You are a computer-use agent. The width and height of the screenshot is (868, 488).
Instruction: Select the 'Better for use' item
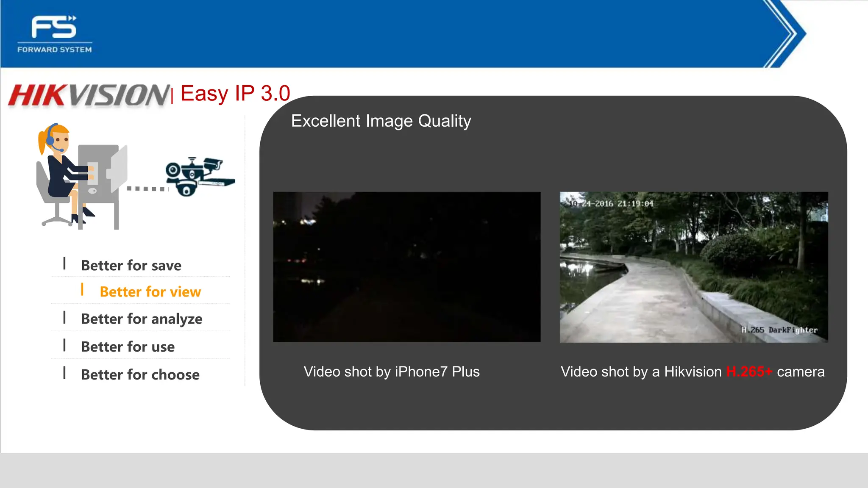[x=128, y=347]
